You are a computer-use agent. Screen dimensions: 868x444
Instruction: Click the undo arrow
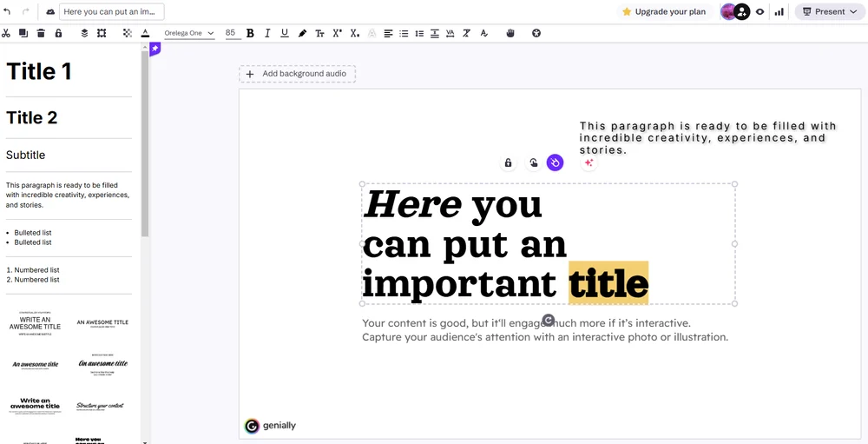8,12
